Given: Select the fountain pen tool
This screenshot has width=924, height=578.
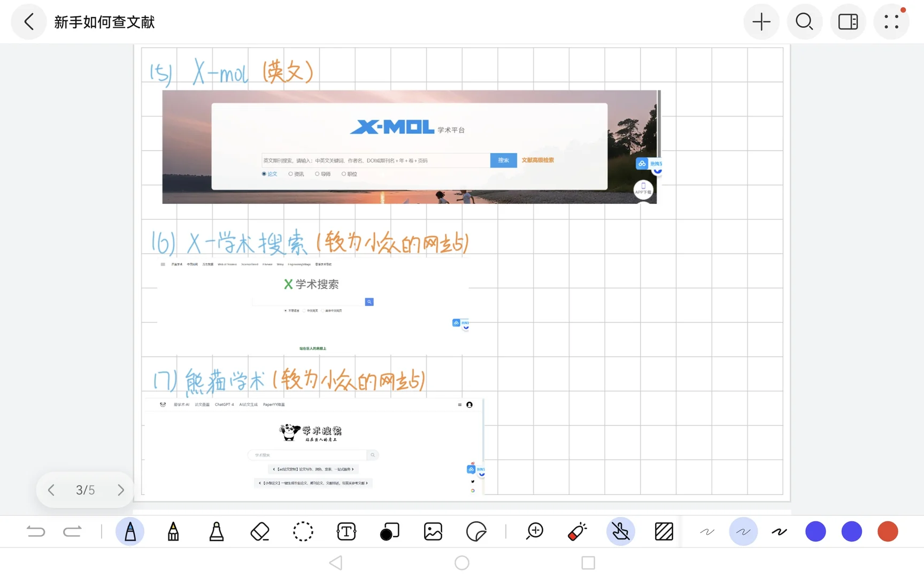Looking at the screenshot, I should coord(130,531).
